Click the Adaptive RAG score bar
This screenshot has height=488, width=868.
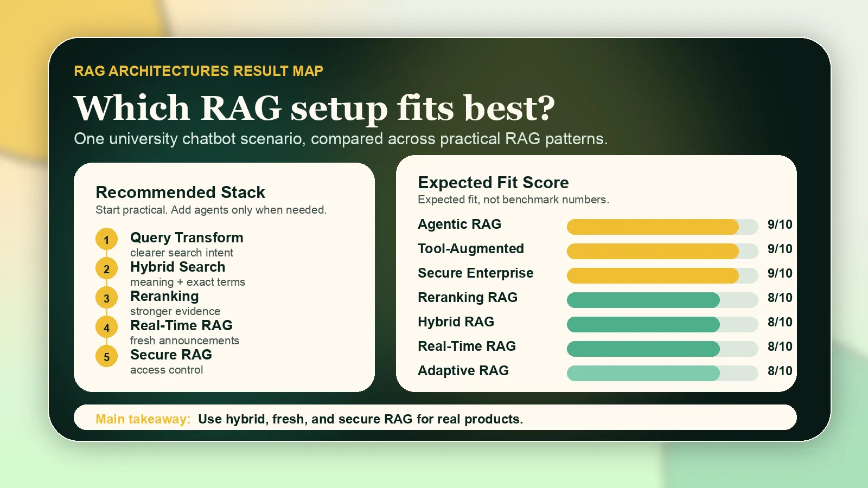point(662,373)
